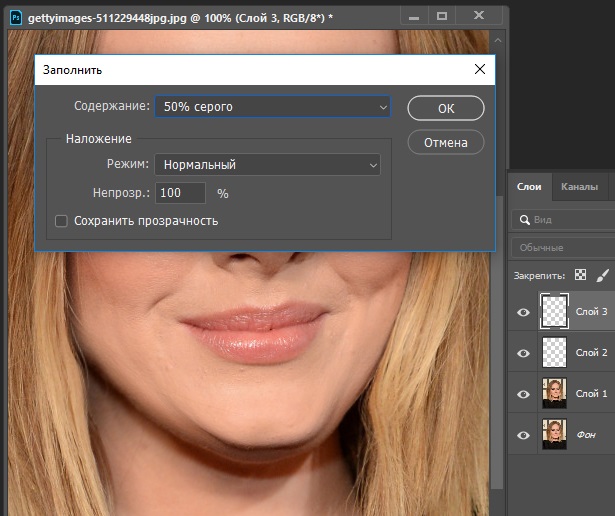
Task: Switch to the Каналы tab
Action: point(579,186)
